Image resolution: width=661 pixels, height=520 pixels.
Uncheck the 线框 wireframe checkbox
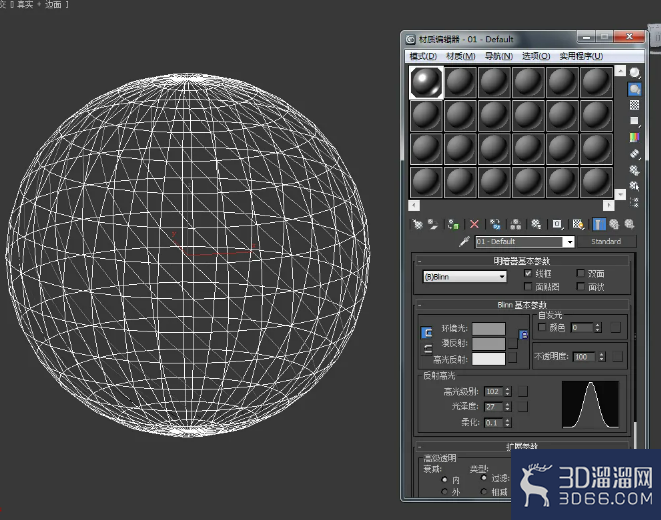pos(528,273)
